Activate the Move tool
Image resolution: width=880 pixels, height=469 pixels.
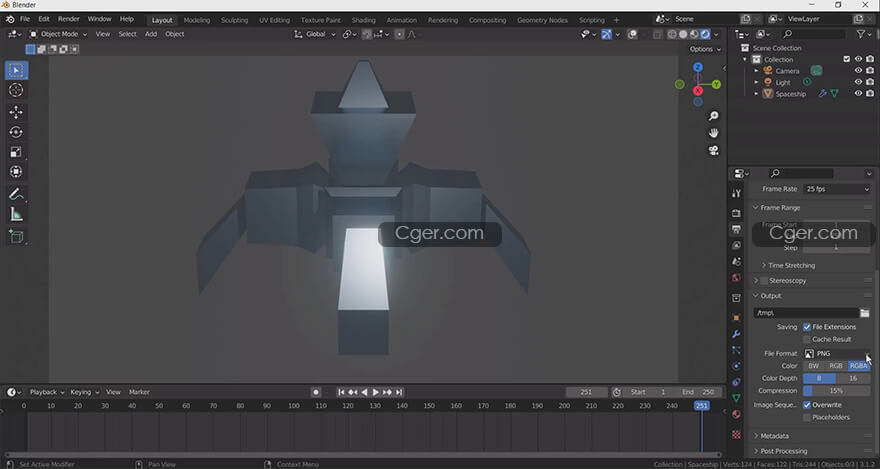(x=16, y=112)
